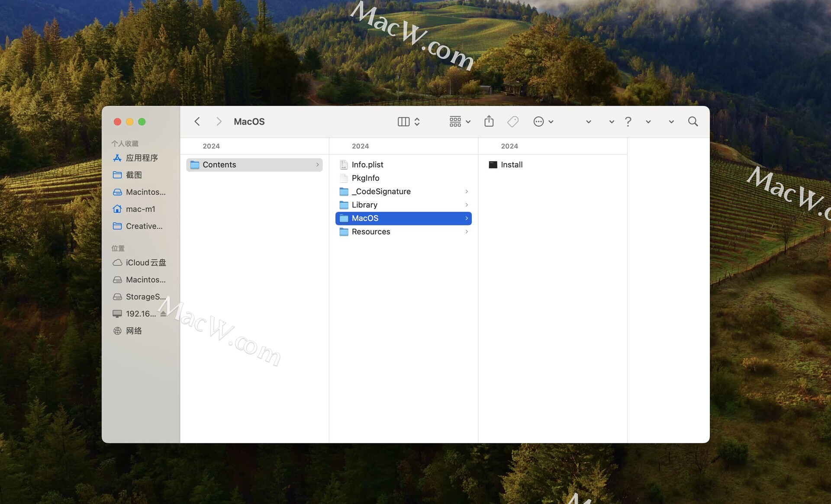This screenshot has height=504, width=831.
Task: Open the Group By dropdown
Action: click(460, 122)
